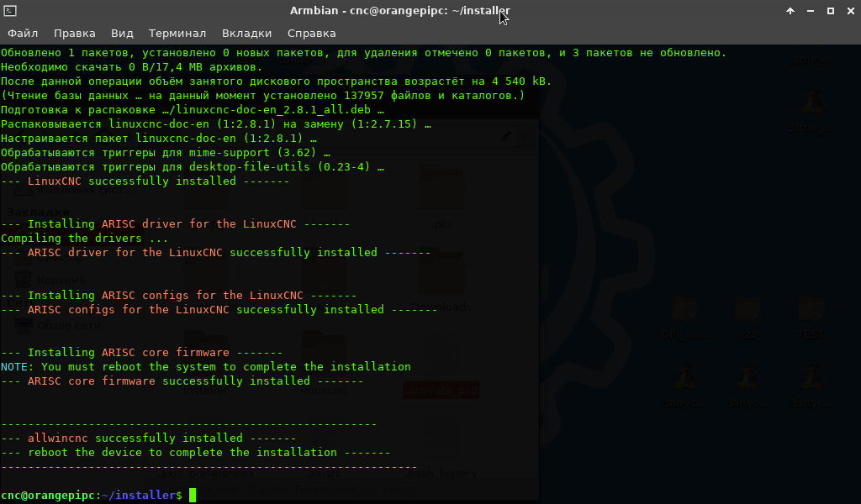Click '--- Installing ARISC configs for the LinuxCNC'

[x=178, y=295]
